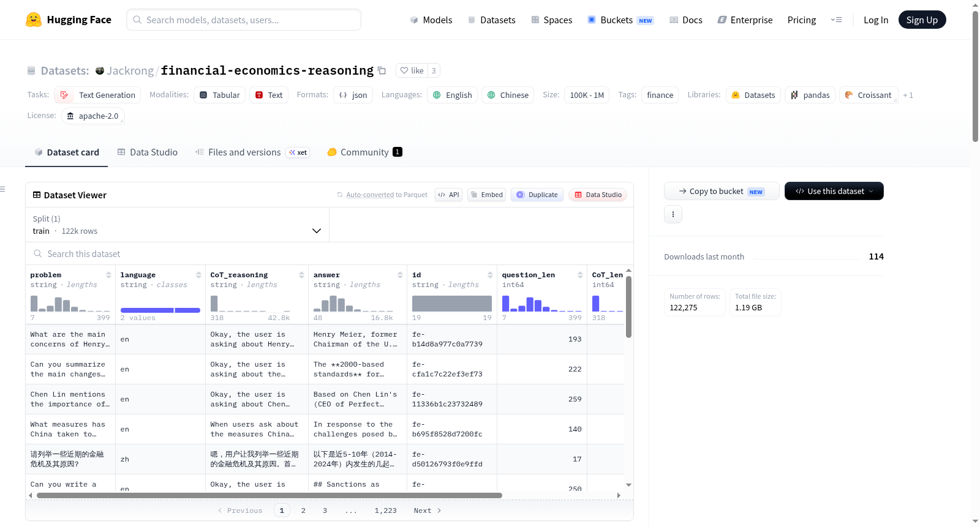Show additional libraries with +1

(x=908, y=95)
